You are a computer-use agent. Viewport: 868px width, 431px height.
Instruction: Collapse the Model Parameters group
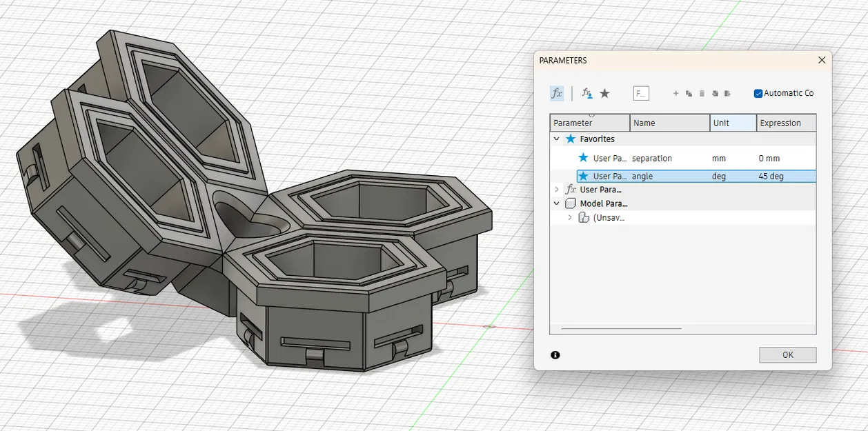(x=556, y=203)
